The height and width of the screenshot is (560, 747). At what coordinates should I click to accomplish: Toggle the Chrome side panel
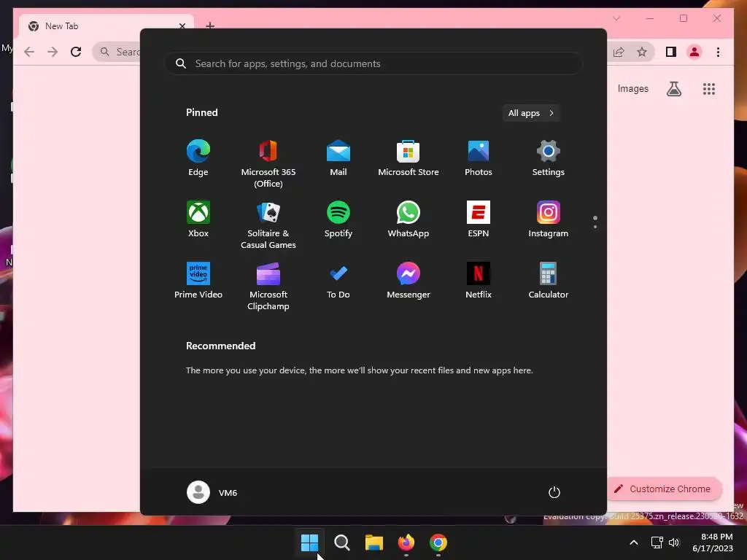[x=671, y=52]
